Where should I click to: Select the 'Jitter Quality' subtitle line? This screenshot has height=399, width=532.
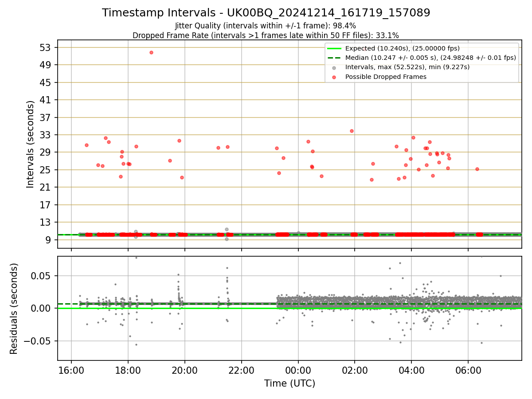[x=266, y=26]
